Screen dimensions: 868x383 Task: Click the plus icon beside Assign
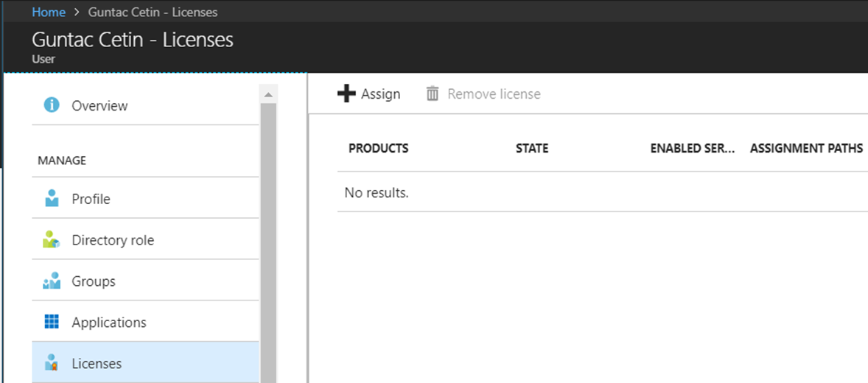click(346, 94)
